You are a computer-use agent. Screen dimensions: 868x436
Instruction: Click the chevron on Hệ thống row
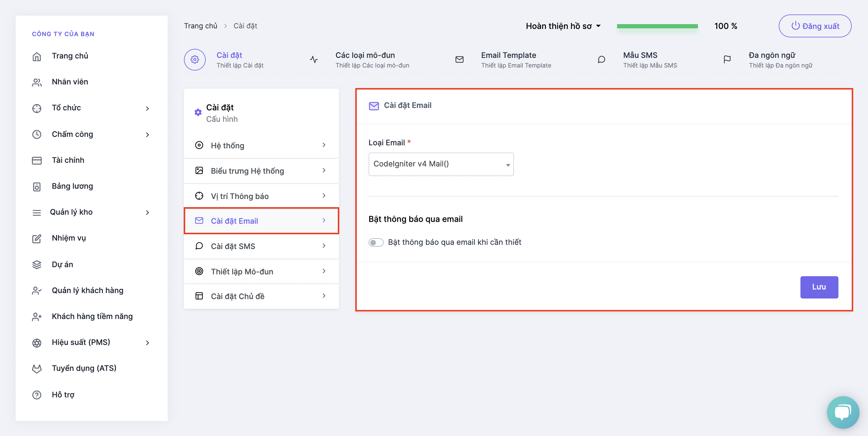pos(324,145)
